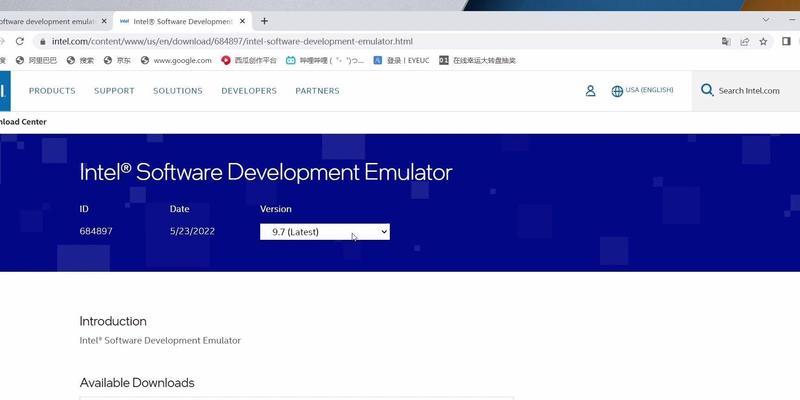This screenshot has width=800, height=400.
Task: Minimize the browser window
Action: click(x=793, y=20)
